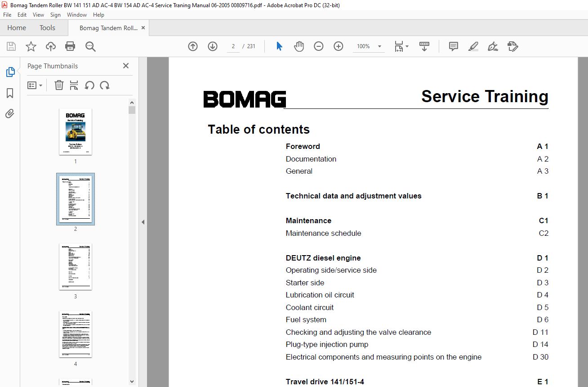Viewport: 588px width, 387px height.
Task: Open Page Thumbnails sidebar icon
Action: pos(10,72)
